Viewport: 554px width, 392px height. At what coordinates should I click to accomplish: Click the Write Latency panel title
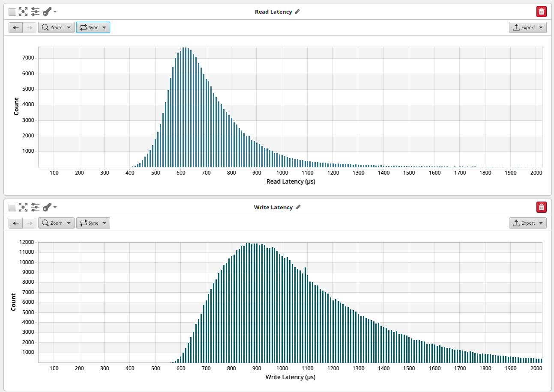click(273, 207)
